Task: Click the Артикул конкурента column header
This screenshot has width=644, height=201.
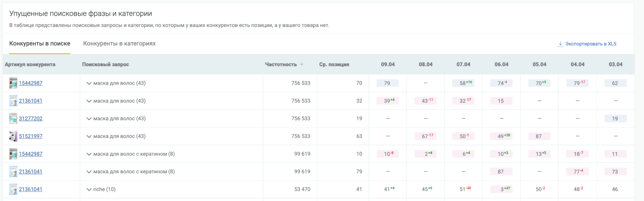Action: 30,64
